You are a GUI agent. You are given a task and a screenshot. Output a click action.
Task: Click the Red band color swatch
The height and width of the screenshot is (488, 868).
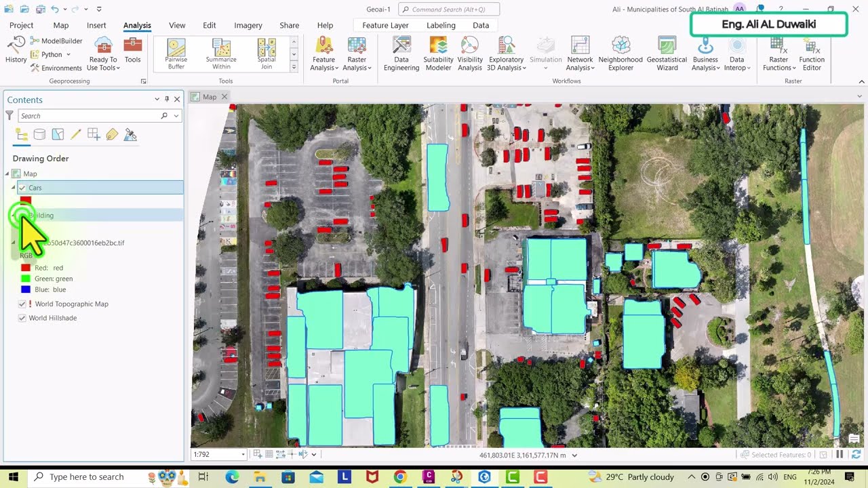pos(26,268)
